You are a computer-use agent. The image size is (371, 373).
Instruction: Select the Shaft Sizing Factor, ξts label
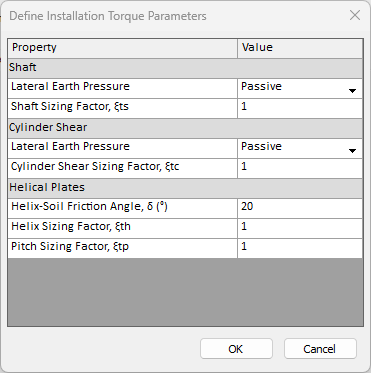pyautogui.click(x=70, y=107)
